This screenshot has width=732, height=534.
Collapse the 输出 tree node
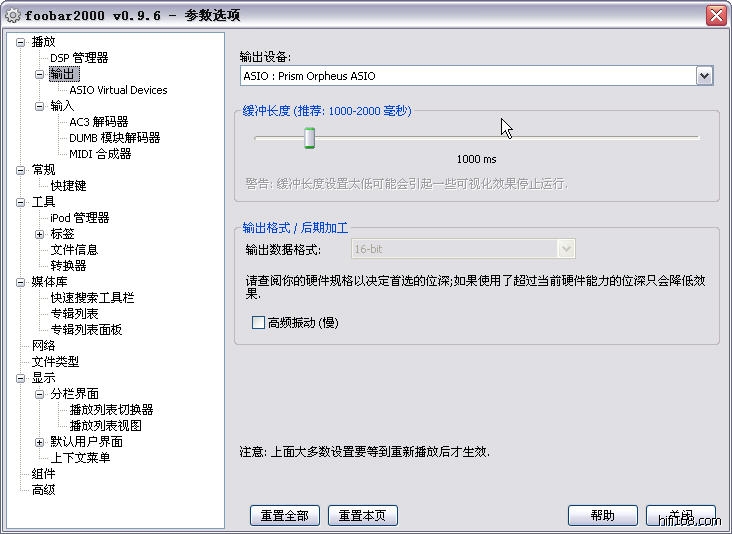coord(40,74)
